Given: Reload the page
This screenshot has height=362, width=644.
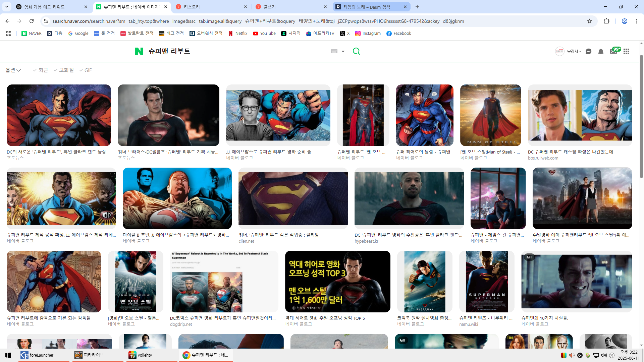Looking at the screenshot, I should [x=32, y=21].
